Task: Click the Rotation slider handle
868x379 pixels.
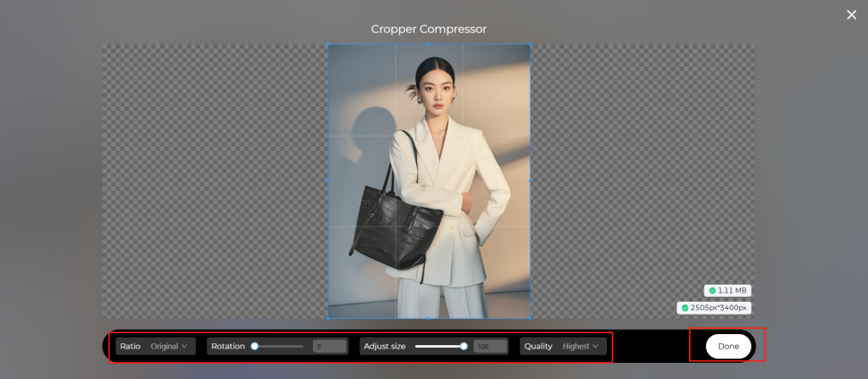Action: (x=254, y=346)
